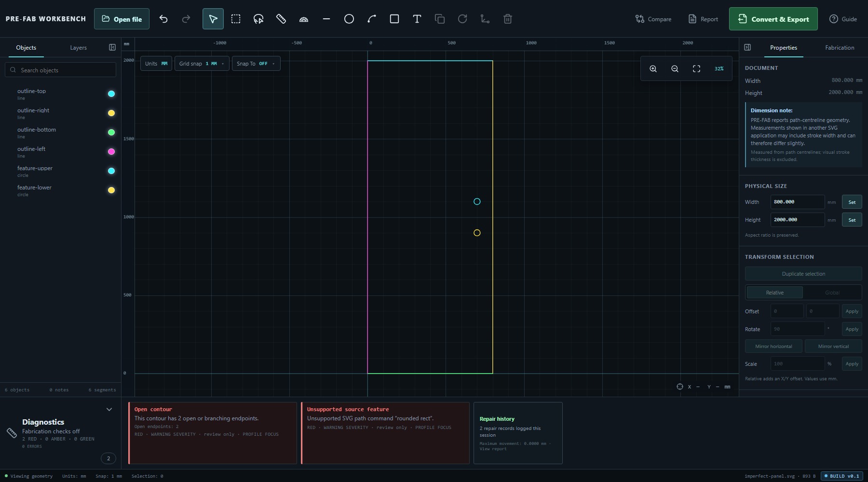Click the outline-top cyan color swatch
Viewport: 868px width, 482px height.
[x=111, y=94]
